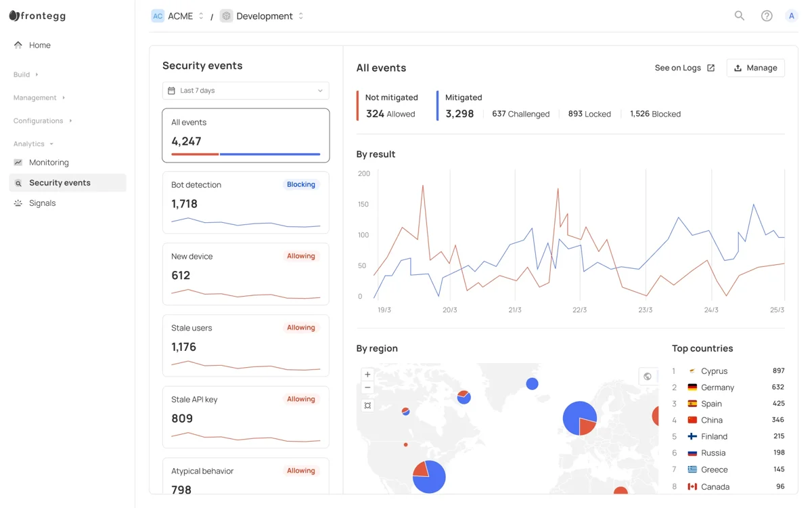Click the frontegg logo

[37, 16]
